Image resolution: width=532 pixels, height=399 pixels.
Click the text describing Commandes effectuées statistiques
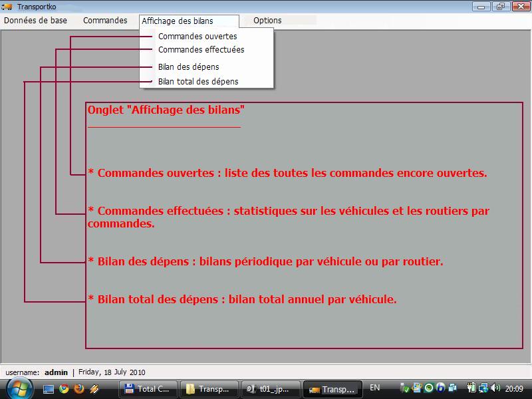[x=289, y=217]
